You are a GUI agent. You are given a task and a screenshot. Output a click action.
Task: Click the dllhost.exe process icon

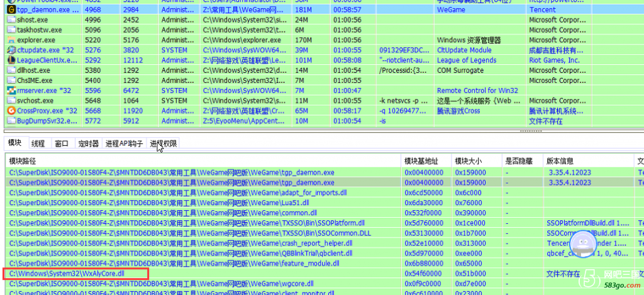pyautogui.click(x=11, y=70)
